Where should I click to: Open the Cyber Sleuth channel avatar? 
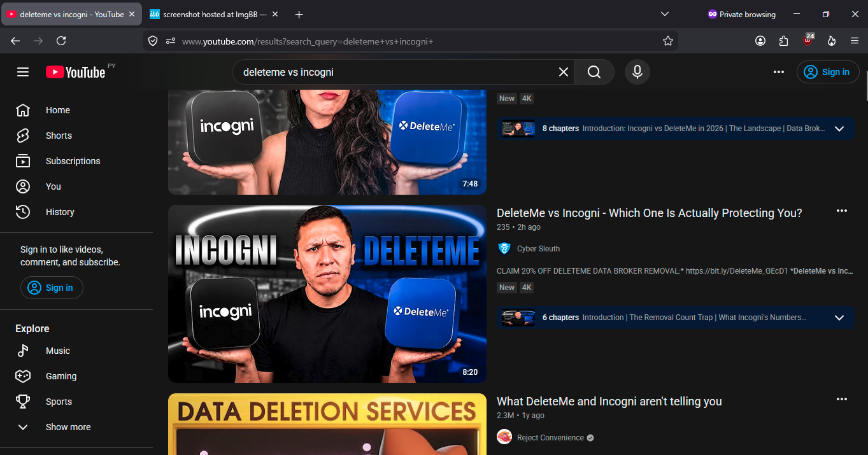tap(504, 249)
